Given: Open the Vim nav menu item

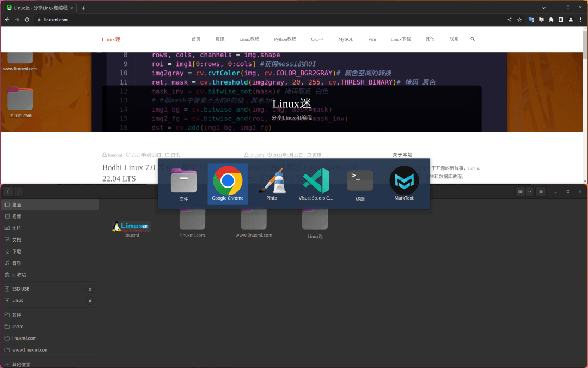Looking at the screenshot, I should pos(372,39).
